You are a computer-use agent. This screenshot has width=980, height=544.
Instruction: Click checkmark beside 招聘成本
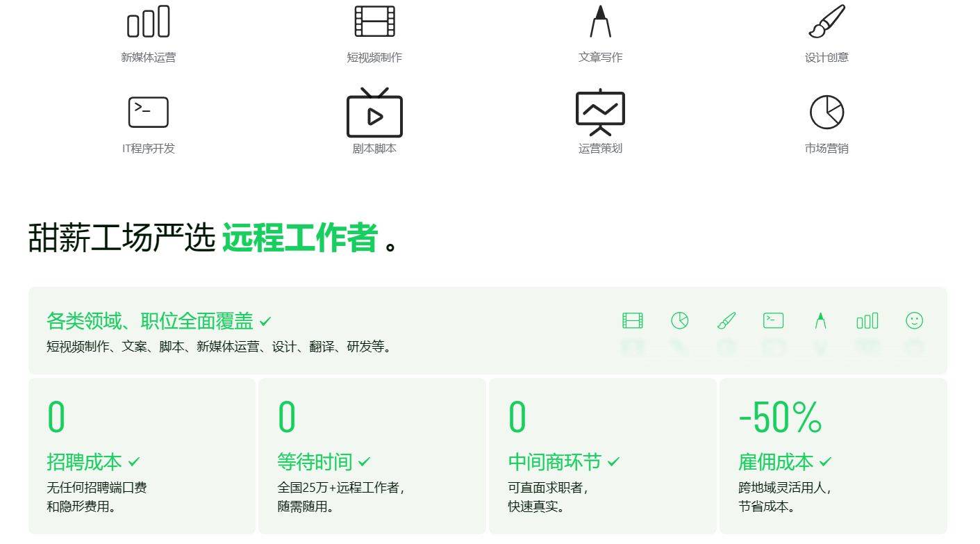[134, 461]
